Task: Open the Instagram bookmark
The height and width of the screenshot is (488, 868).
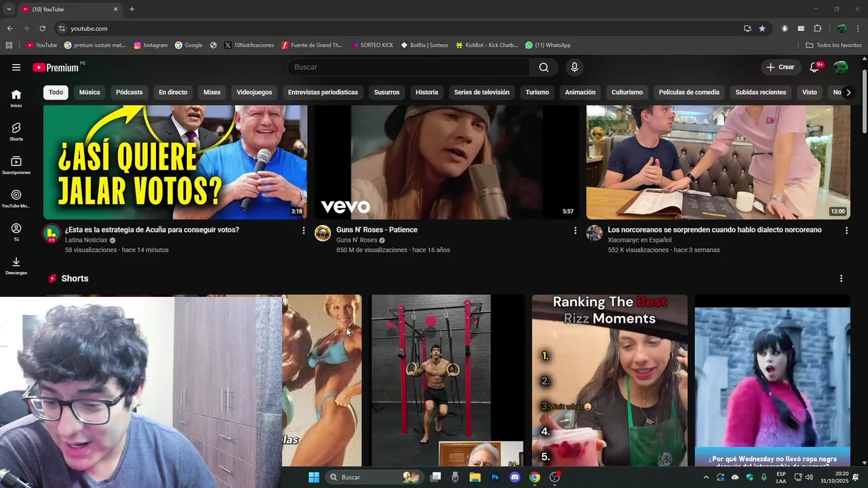Action: pos(151,45)
